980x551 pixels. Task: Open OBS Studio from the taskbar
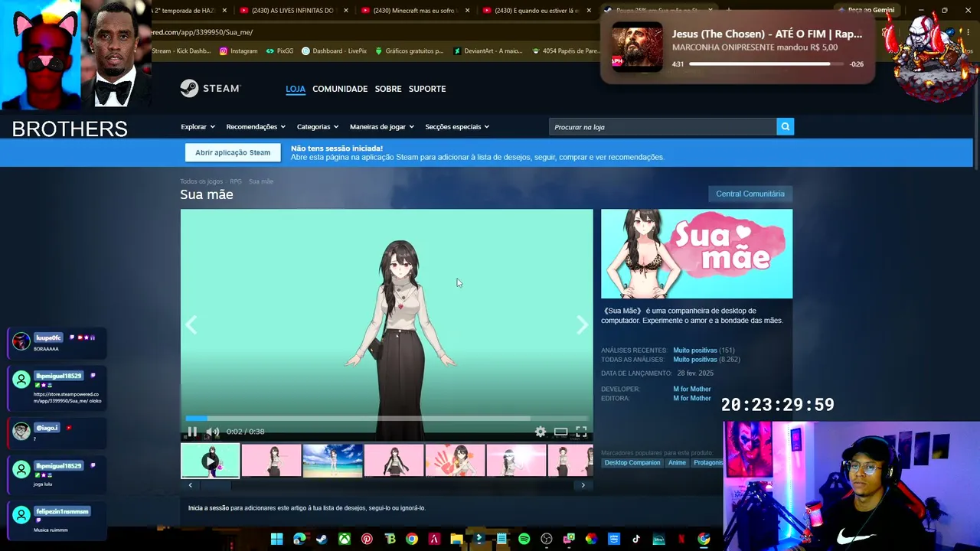click(547, 539)
